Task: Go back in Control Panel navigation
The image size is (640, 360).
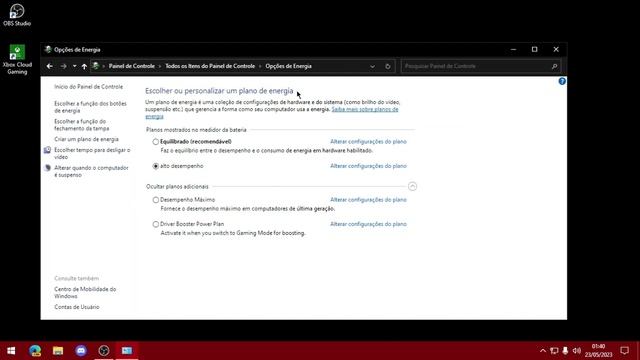Action: pyautogui.click(x=50, y=66)
